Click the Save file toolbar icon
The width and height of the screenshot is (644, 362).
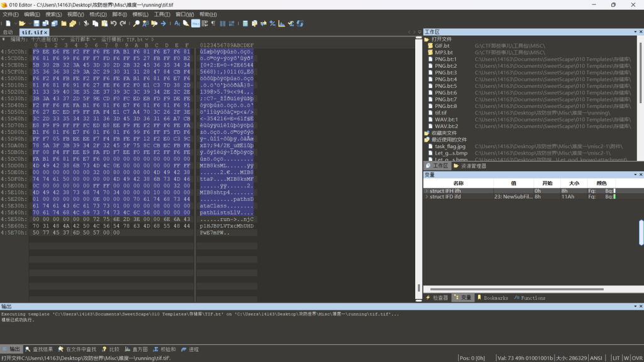36,24
